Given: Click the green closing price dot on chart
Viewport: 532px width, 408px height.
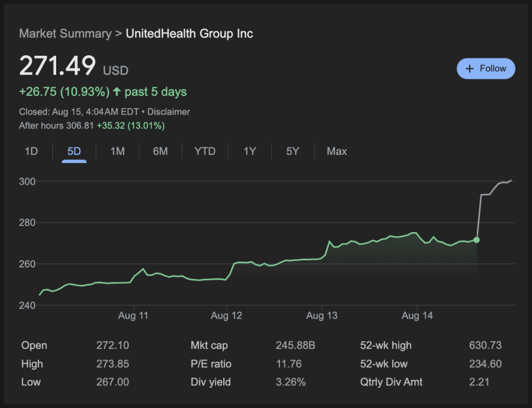Looking at the screenshot, I should (x=476, y=240).
